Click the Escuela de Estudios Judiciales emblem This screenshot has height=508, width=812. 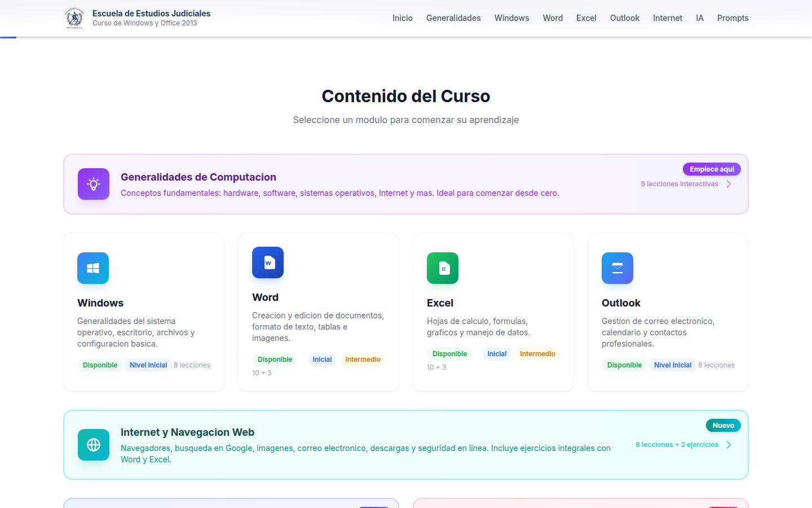pos(73,17)
